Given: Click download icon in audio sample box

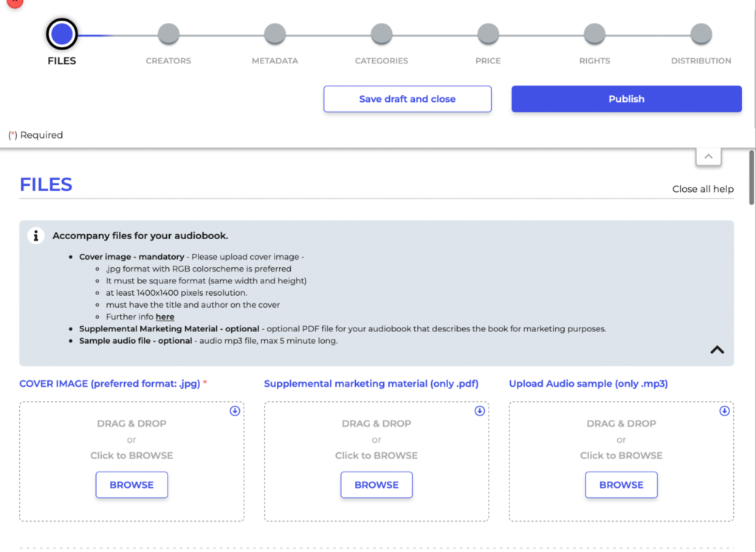Looking at the screenshot, I should pos(724,411).
